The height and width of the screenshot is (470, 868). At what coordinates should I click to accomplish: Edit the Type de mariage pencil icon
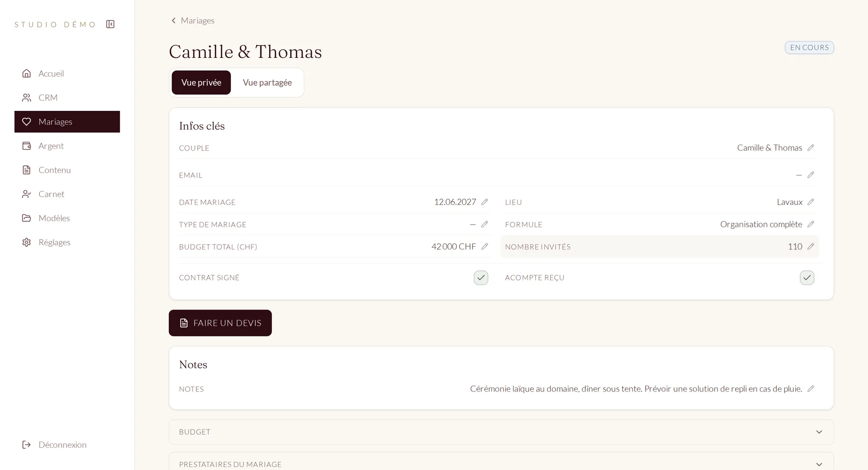485,224
